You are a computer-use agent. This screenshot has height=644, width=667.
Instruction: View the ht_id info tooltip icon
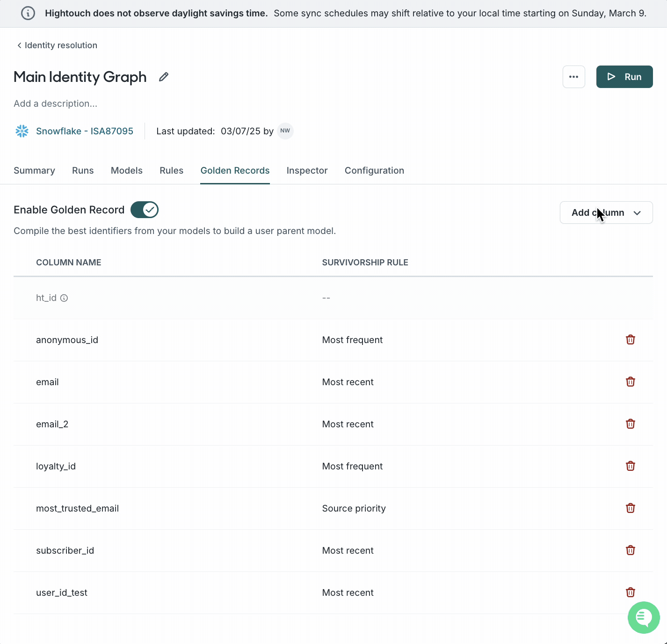tap(65, 298)
